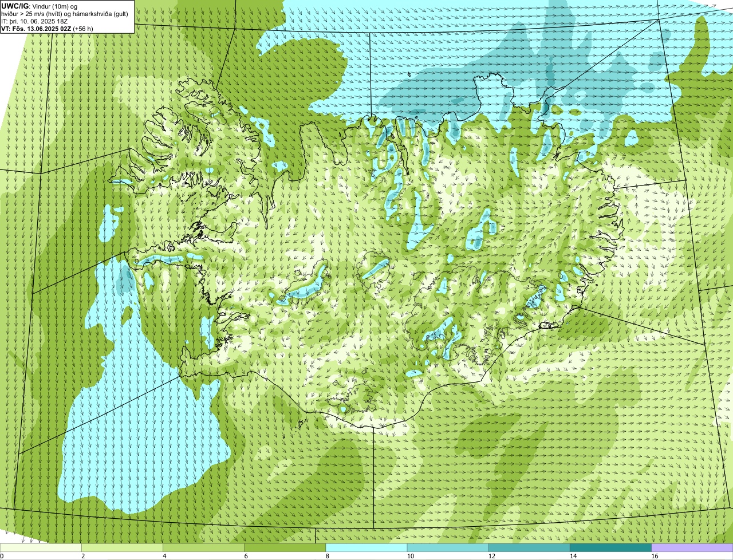Click the '14' label on the color scale
733x560 pixels.
573,556
